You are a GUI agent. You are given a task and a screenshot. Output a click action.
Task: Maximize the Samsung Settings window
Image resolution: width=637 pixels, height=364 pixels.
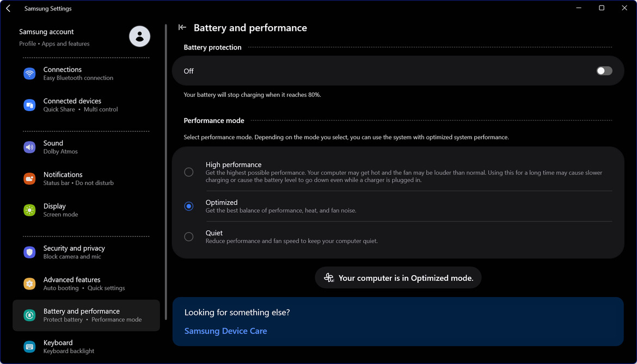click(x=602, y=8)
